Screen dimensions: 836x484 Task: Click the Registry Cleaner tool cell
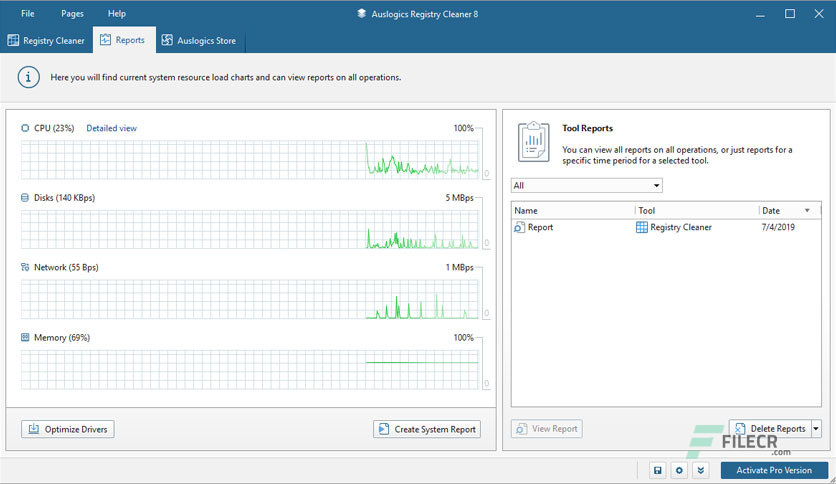(674, 227)
